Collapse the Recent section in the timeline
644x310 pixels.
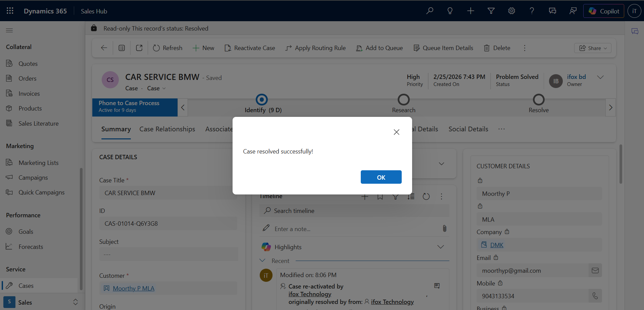pos(262,260)
